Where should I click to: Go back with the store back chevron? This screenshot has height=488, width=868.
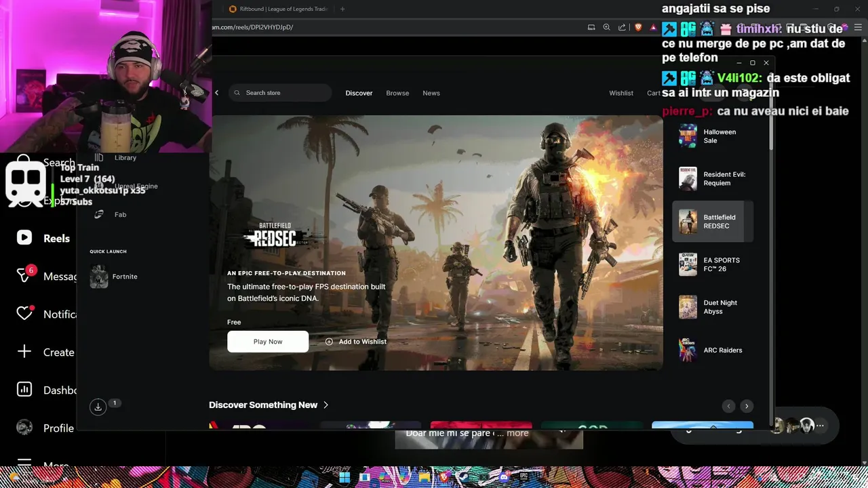coord(217,93)
